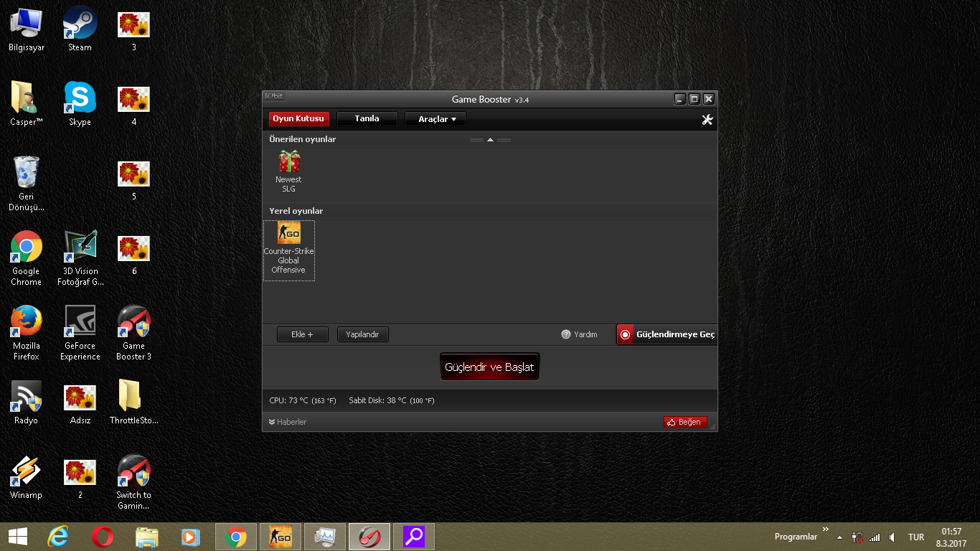This screenshot has height=551, width=980.
Task: Open the system monitor taskbar icon
Action: click(325, 537)
